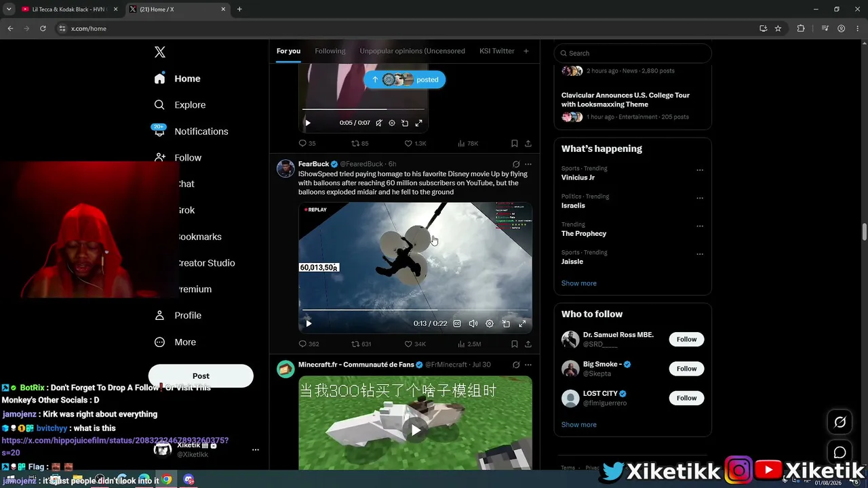Image resolution: width=868 pixels, height=488 pixels.
Task: Like the FearBuck post with 34K likes
Action: tap(415, 344)
